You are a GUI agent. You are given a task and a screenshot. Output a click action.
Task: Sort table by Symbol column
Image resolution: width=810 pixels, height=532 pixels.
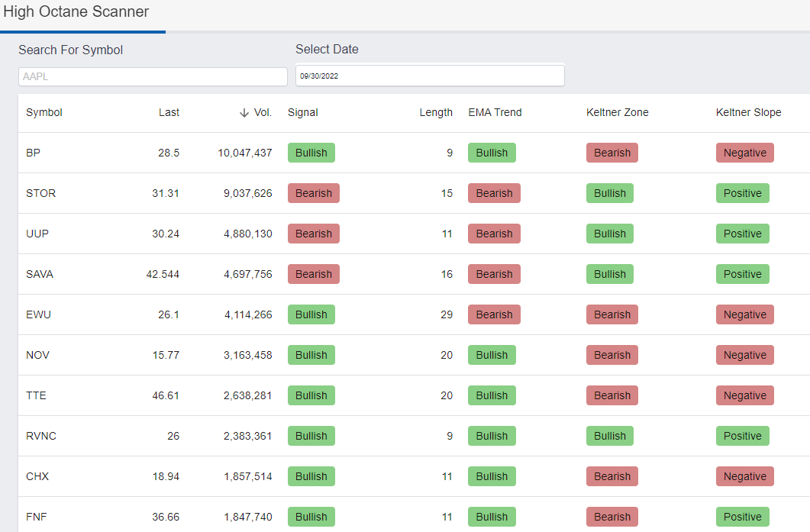pos(44,113)
